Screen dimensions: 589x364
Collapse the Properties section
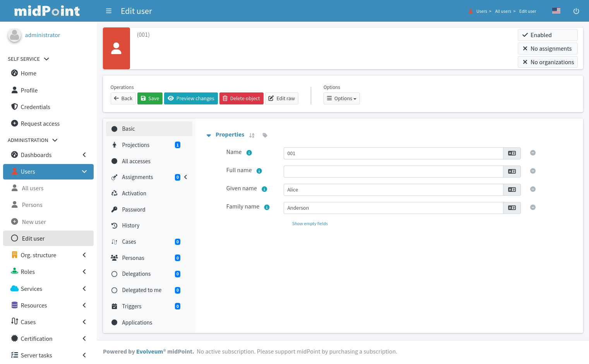point(209,135)
